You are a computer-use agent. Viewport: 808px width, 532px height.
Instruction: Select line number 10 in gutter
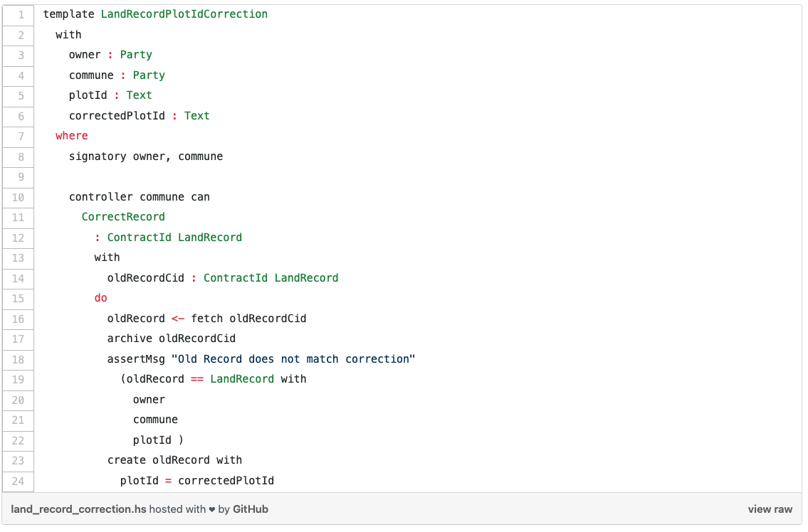coord(19,197)
